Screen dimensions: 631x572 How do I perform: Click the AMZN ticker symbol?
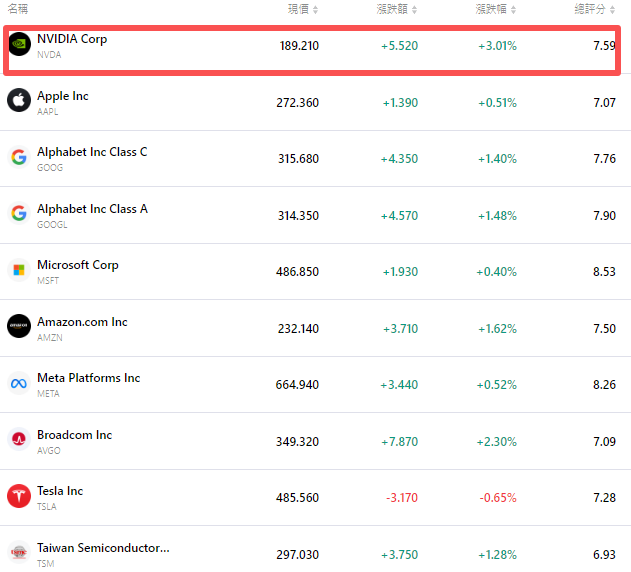[x=49, y=338]
